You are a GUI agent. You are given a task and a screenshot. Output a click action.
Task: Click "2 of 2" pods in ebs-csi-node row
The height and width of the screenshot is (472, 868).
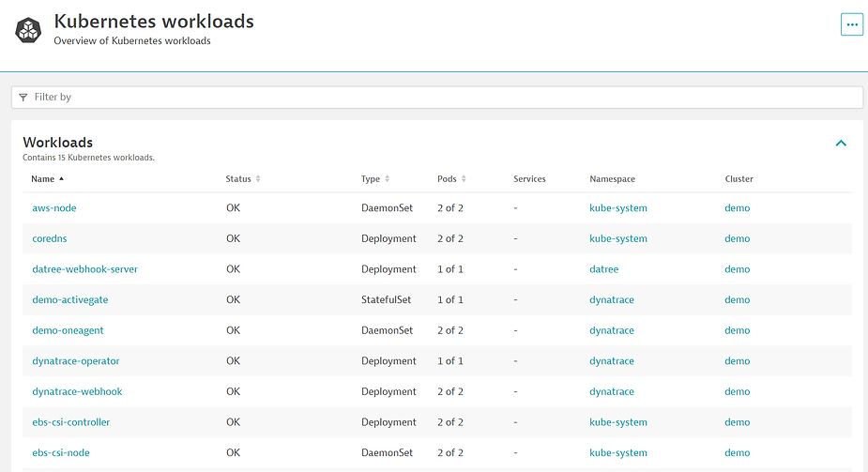[x=450, y=452]
